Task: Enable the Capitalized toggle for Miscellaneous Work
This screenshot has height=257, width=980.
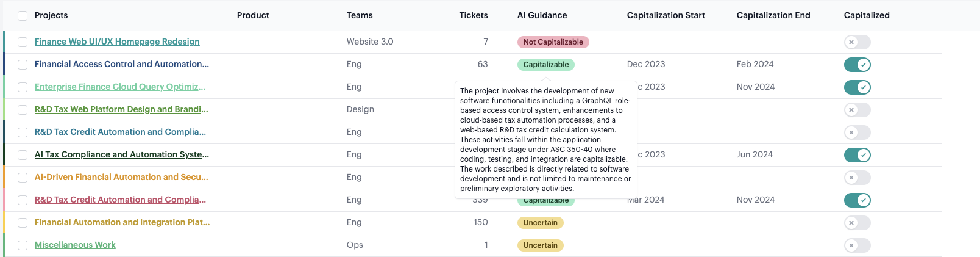Action: click(x=857, y=245)
